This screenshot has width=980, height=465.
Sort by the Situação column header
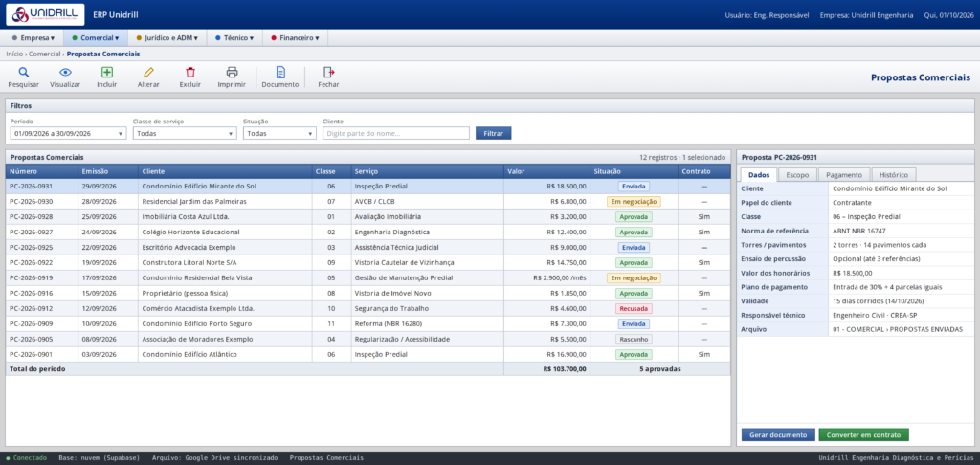pos(634,171)
